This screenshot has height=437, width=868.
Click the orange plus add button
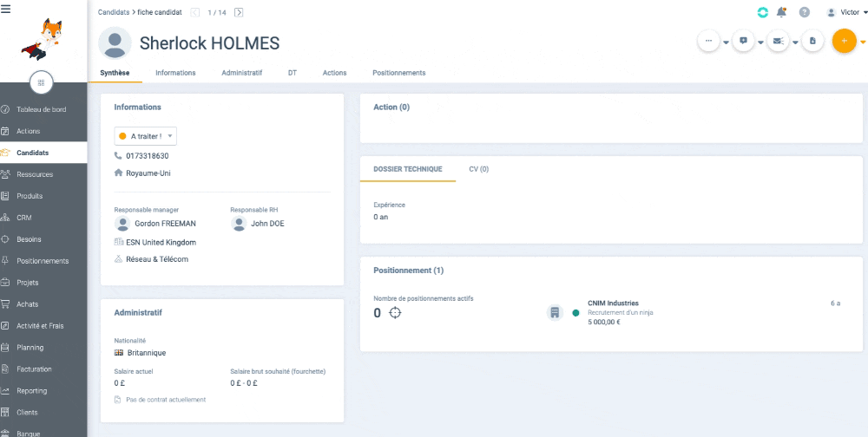(x=844, y=41)
